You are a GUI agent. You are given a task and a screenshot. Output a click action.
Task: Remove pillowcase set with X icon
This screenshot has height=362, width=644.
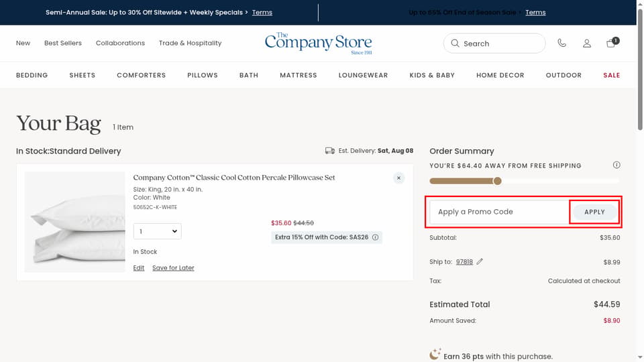pos(398,178)
